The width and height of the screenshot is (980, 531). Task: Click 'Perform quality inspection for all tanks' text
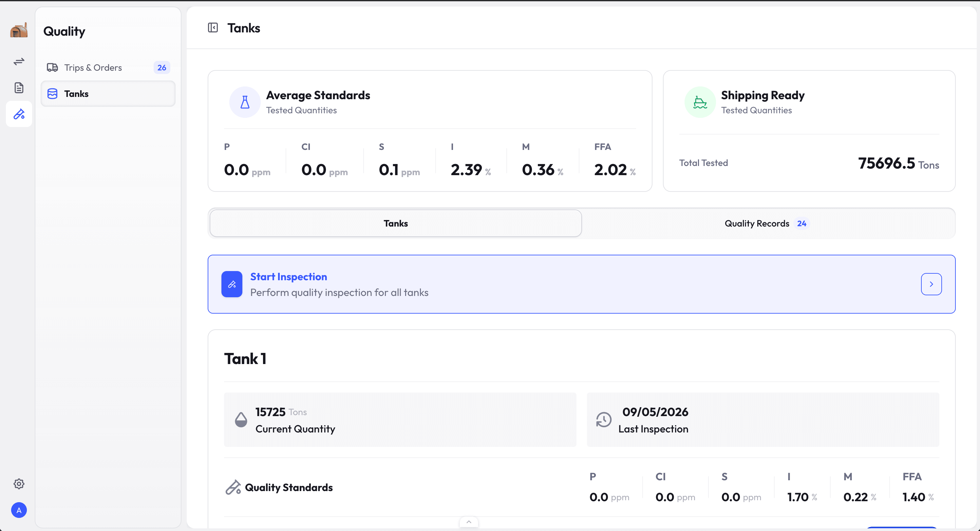[339, 292]
